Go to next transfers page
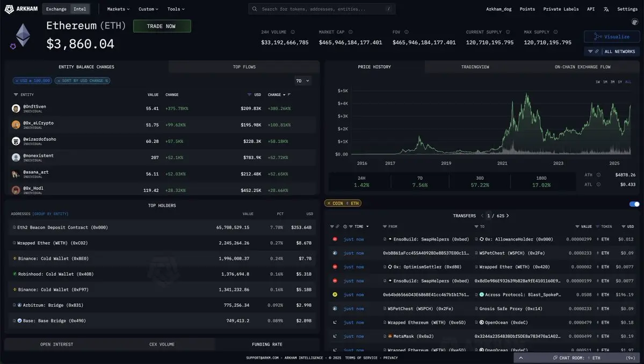644x364 pixels. click(508, 216)
